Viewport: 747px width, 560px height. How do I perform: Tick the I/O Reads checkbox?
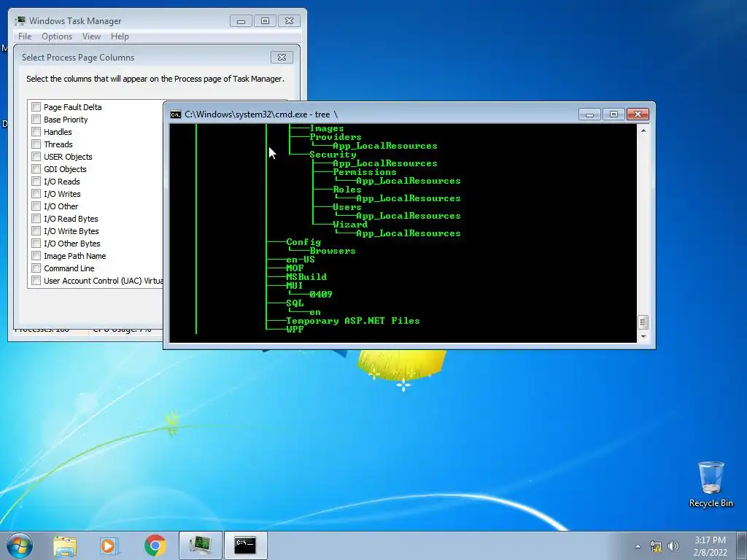(36, 181)
